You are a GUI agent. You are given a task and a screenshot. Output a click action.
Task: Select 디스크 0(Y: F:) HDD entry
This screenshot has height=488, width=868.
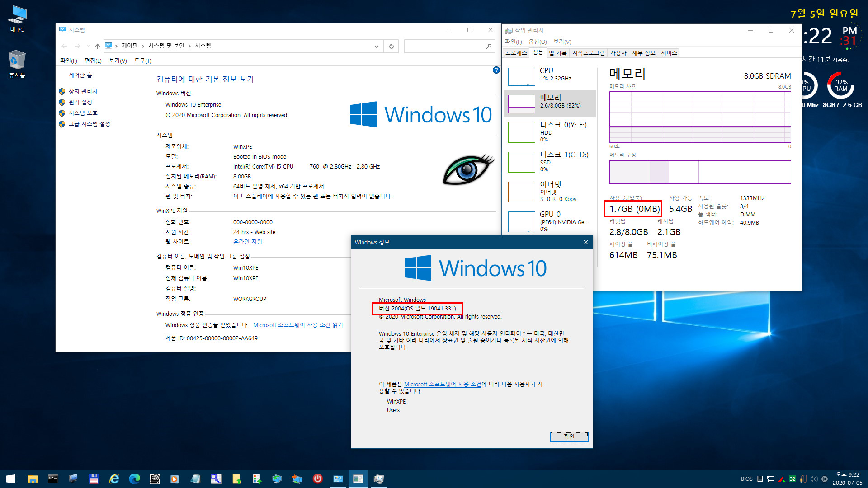tap(550, 132)
